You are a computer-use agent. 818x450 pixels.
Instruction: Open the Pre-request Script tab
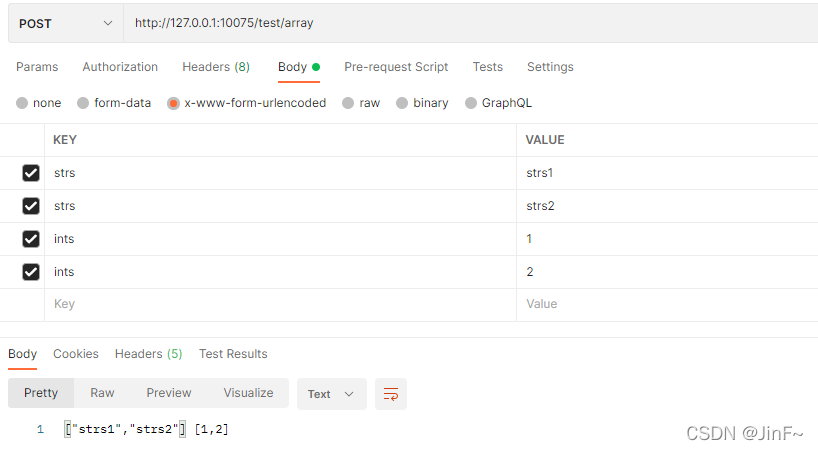click(396, 67)
